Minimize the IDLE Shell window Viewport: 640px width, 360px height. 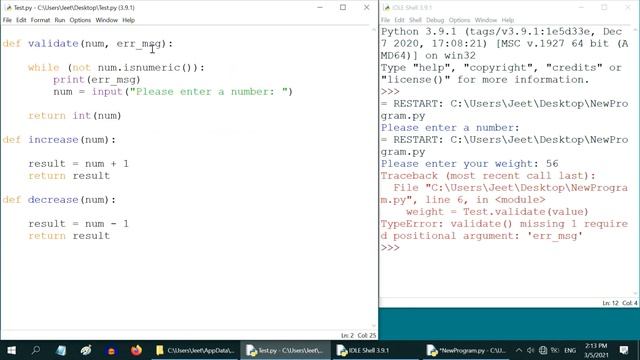(581, 7)
